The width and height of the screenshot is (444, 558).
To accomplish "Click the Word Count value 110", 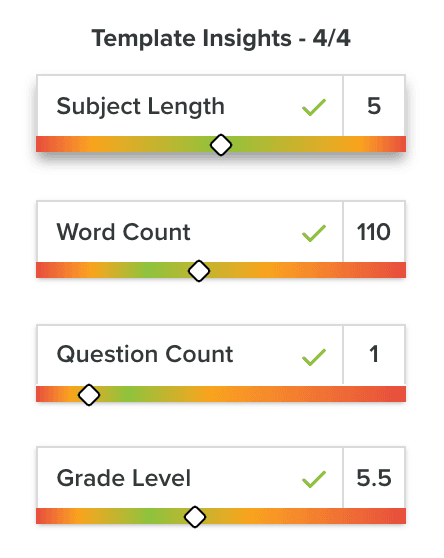I will click(x=374, y=232).
